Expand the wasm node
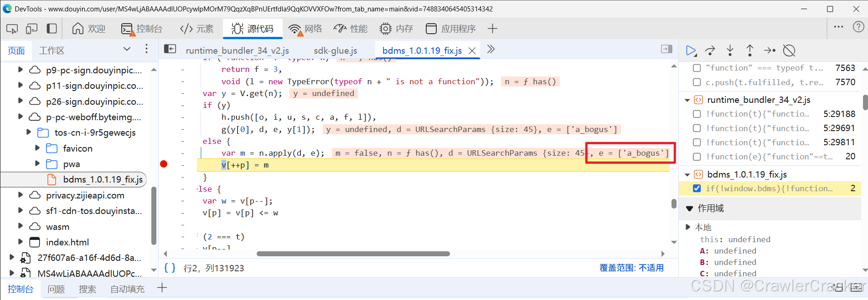This screenshot has width=868, height=300. click(x=20, y=226)
